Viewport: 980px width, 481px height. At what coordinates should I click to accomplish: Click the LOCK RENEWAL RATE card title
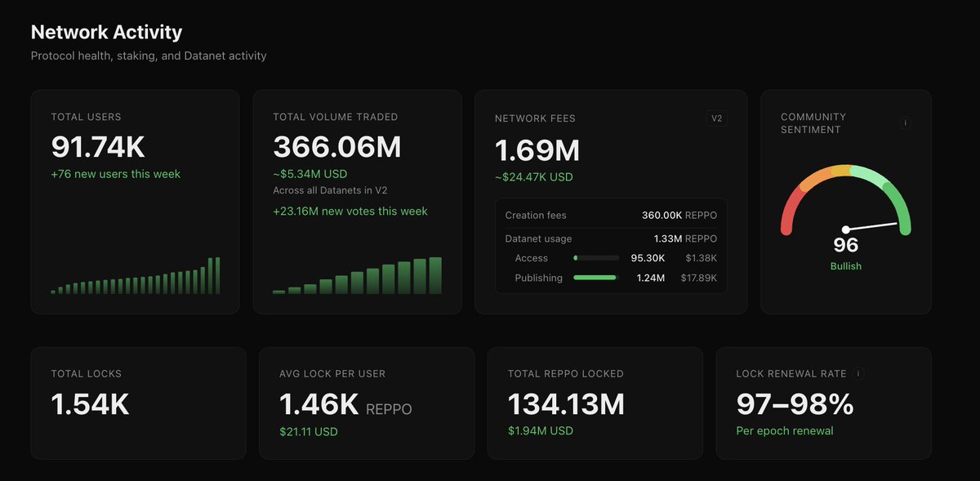791,374
